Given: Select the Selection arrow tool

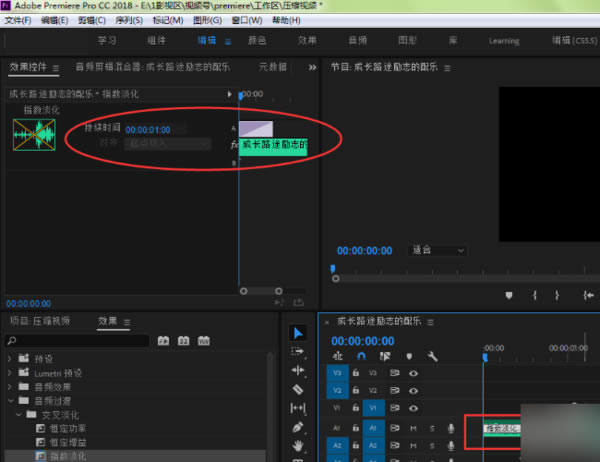Looking at the screenshot, I should (298, 333).
